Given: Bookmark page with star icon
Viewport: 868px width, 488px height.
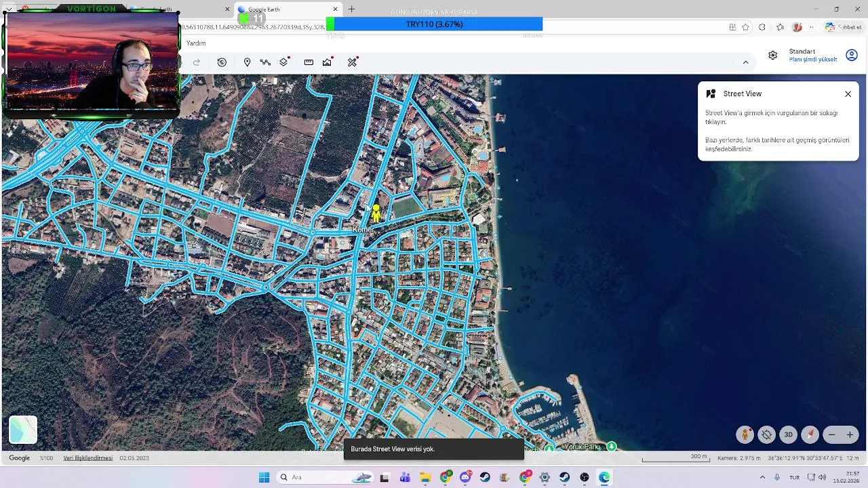Looking at the screenshot, I should pyautogui.click(x=745, y=27).
